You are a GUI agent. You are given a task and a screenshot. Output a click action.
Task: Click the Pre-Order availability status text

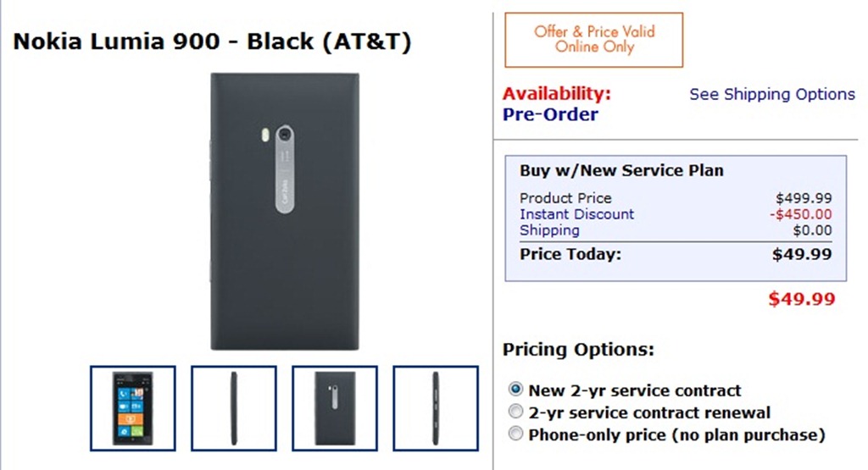550,114
